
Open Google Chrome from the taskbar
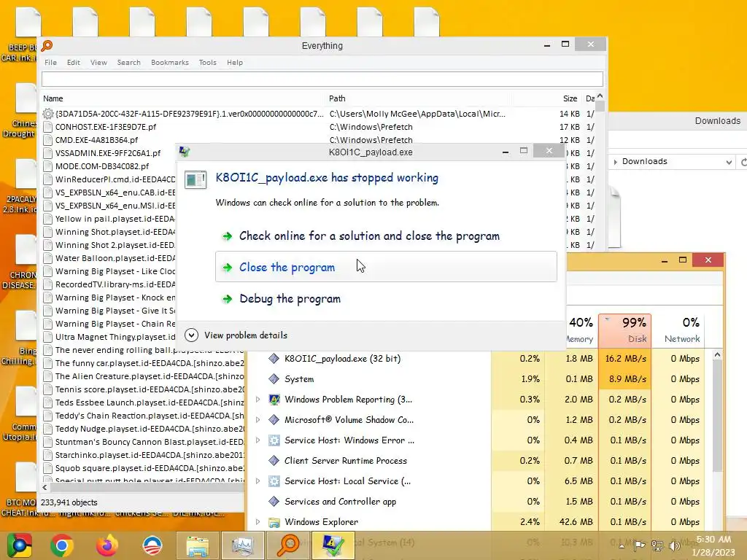tap(62, 545)
